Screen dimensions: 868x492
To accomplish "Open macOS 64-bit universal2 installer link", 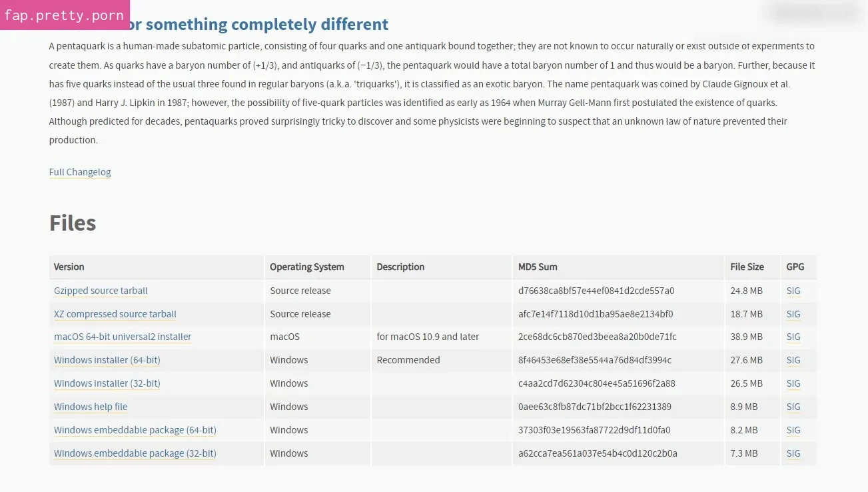I will pyautogui.click(x=123, y=337).
